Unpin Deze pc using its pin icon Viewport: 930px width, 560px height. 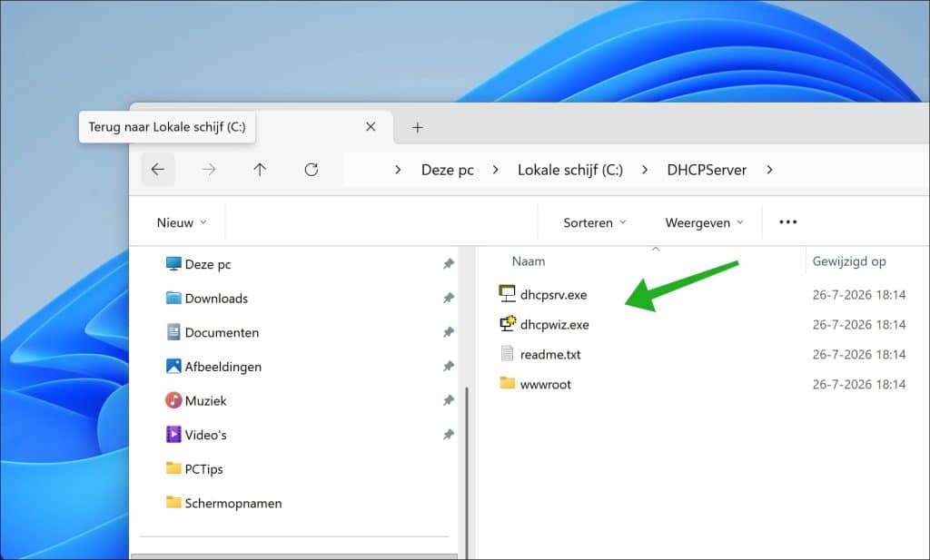(449, 264)
